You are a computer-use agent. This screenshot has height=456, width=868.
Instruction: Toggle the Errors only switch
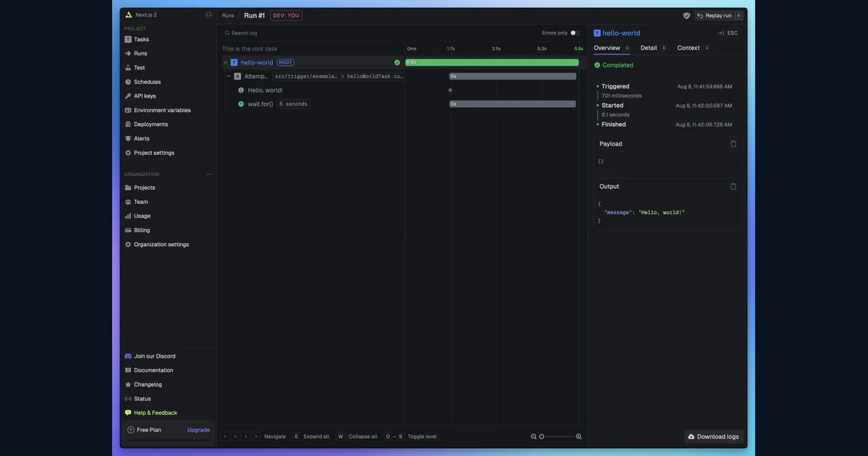point(575,33)
